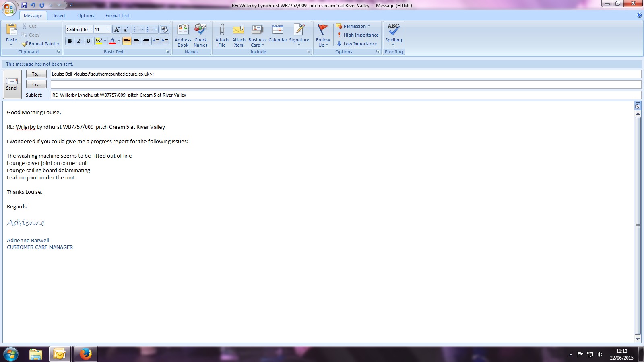Click into the Cc address field
This screenshot has height=362, width=644.
point(345,84)
